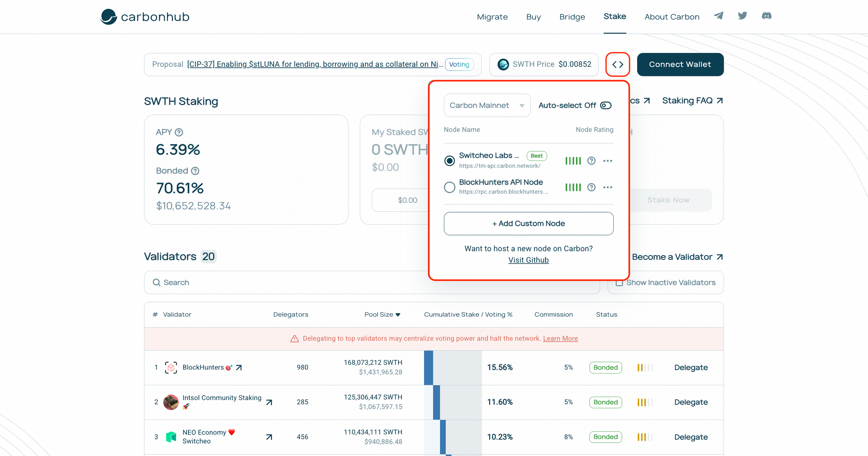Image resolution: width=868 pixels, height=456 pixels.
Task: Click BlockHunters validator rating bars
Action: click(645, 367)
